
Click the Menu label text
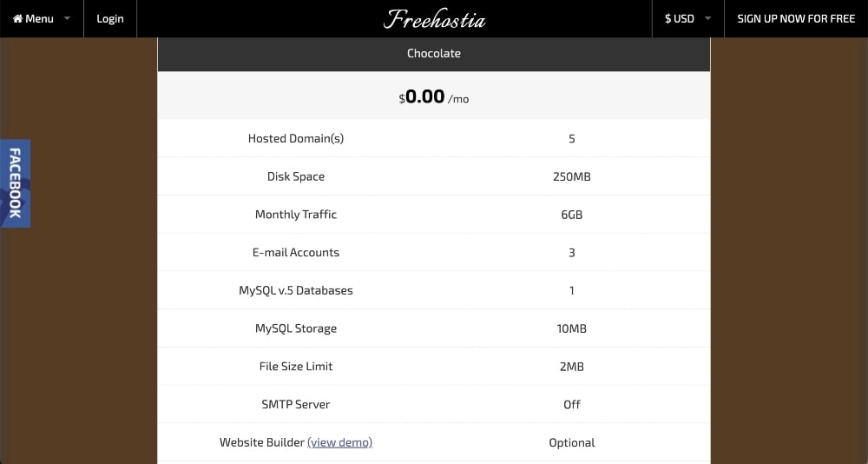(40, 18)
